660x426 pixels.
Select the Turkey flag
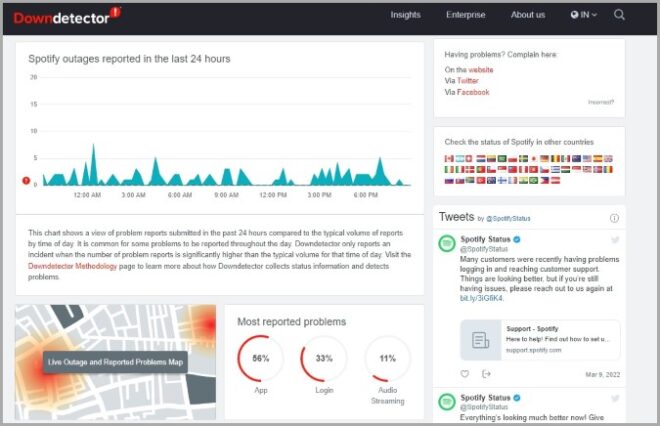(x=481, y=181)
